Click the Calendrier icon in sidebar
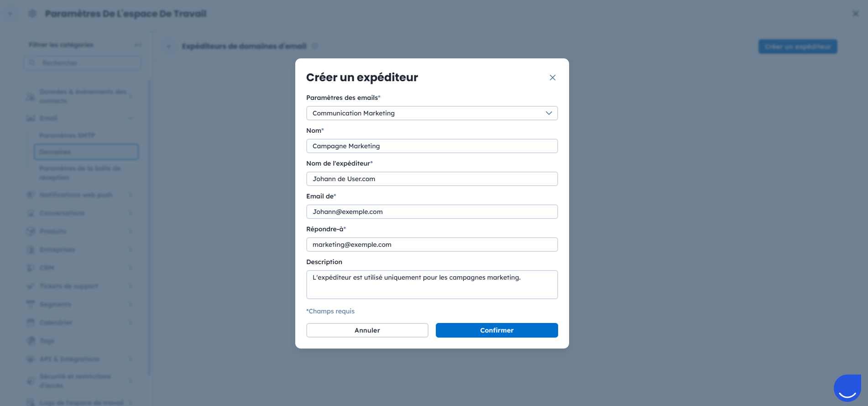Screen dimensions: 868x406 click(x=31, y=323)
